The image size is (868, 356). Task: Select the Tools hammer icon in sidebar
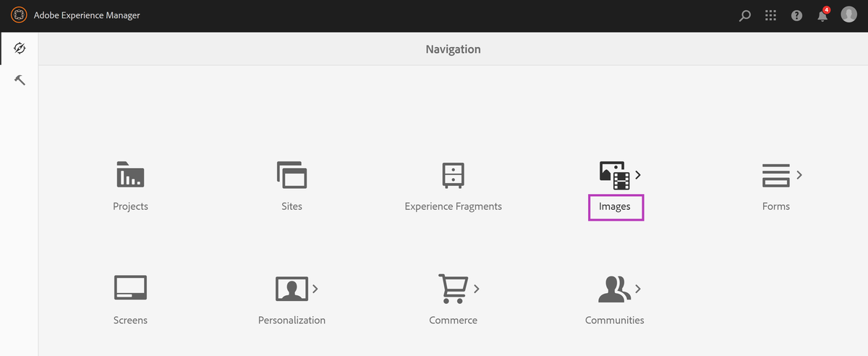point(20,80)
